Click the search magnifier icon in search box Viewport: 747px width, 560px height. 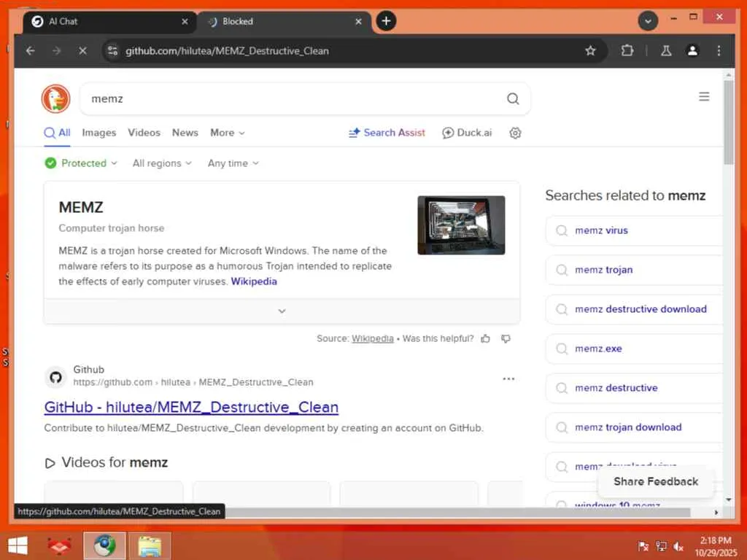pyautogui.click(x=513, y=98)
